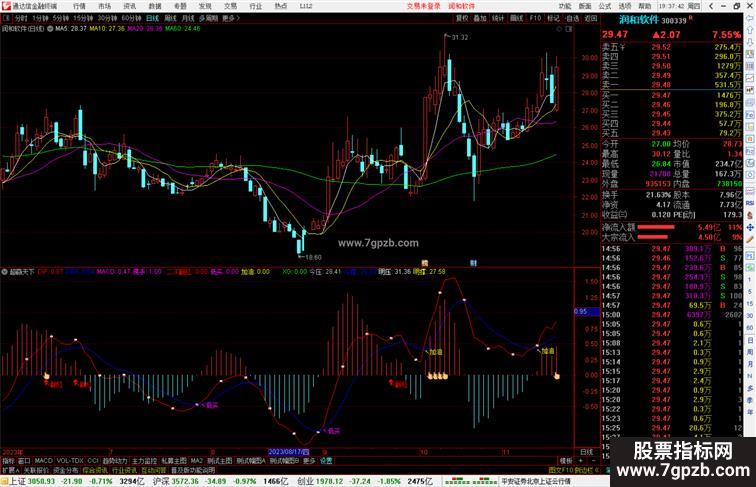Click the 自选 watchlist button
Screen dimensions: 756x487
pyautogui.click(x=572, y=18)
